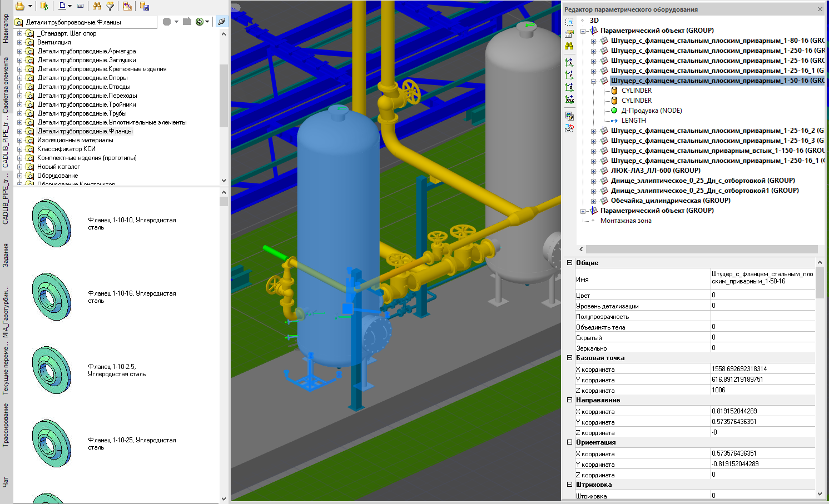Screen dimensions: 829x504
Task: Expand the Вентиляция catalog folder
Action: tap(20, 42)
